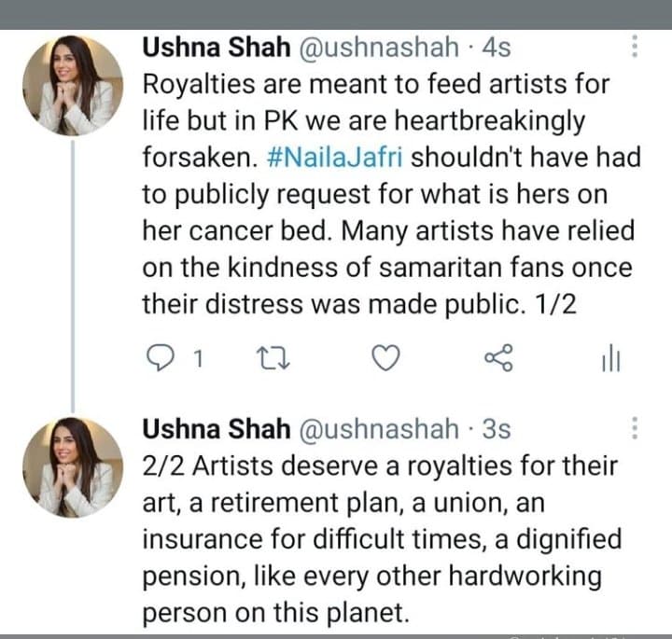Click the thread line connecting both tweets
Image resolution: width=672 pixels, height=639 pixels.
tap(73, 277)
